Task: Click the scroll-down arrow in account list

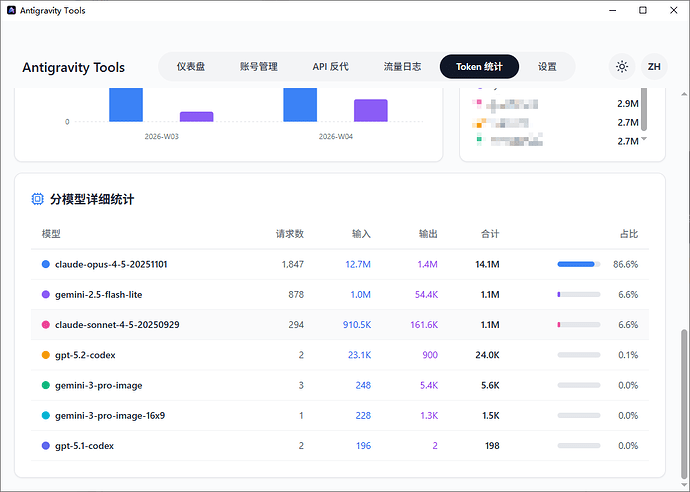Action: pyautogui.click(x=644, y=139)
